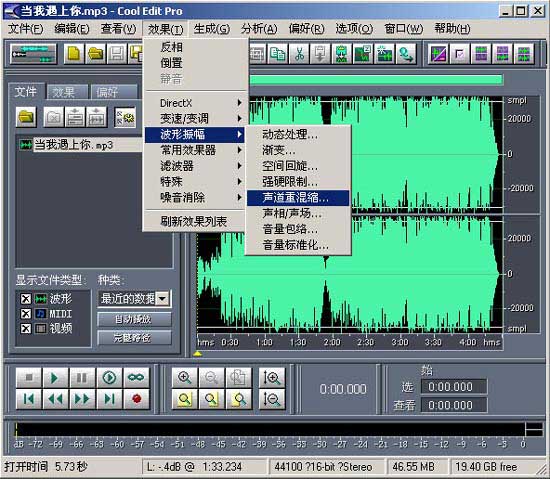Toggle the 波形 file type checkbox

pyautogui.click(x=26, y=299)
